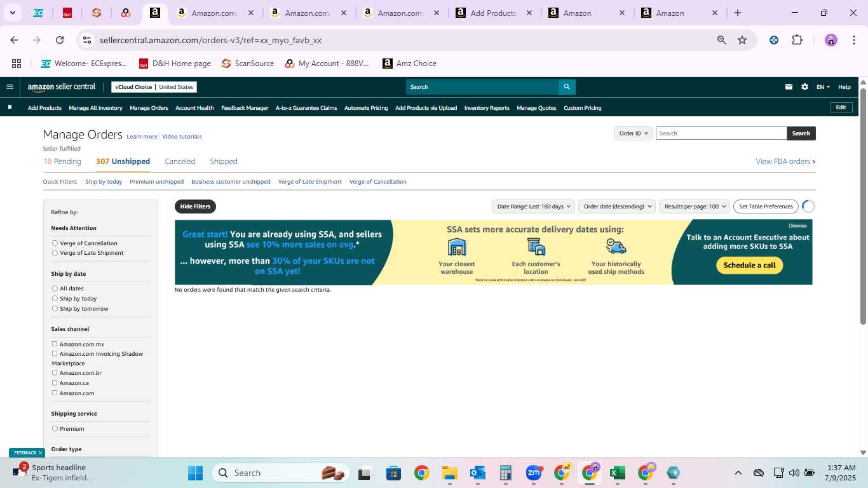The height and width of the screenshot is (488, 868).
Task: Switch to the Pending orders tab
Action: tap(62, 161)
